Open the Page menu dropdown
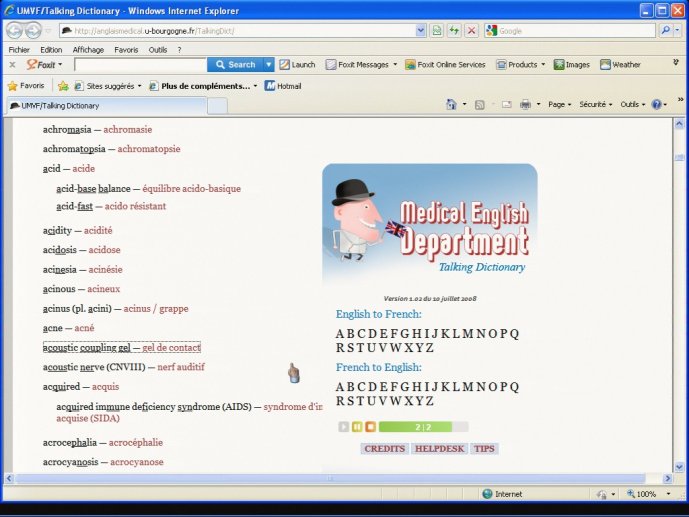The height and width of the screenshot is (517, 689). click(x=560, y=105)
